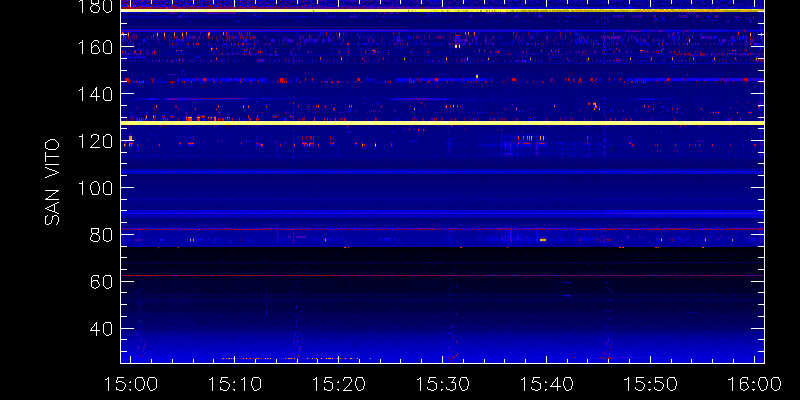Click the 160 frequency label

(x=95, y=47)
